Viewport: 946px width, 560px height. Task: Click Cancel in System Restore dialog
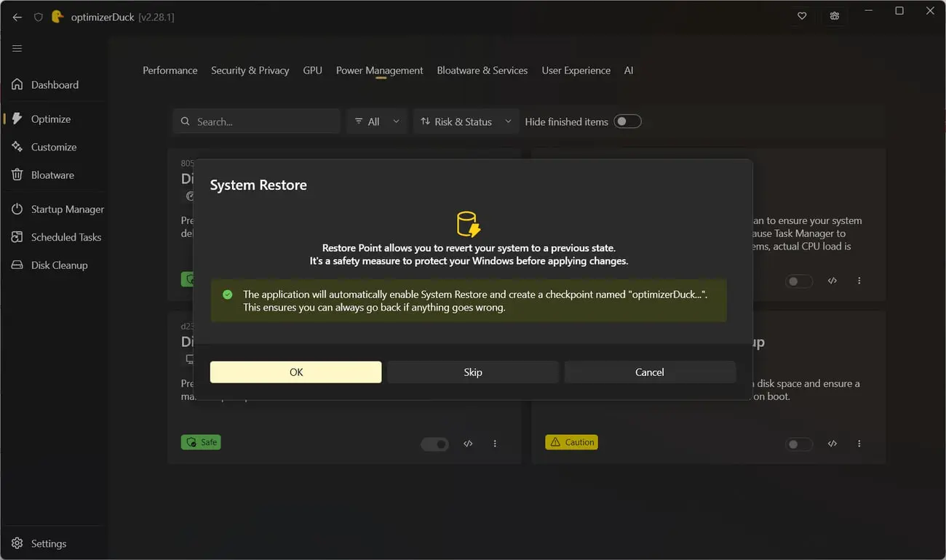[x=650, y=372]
